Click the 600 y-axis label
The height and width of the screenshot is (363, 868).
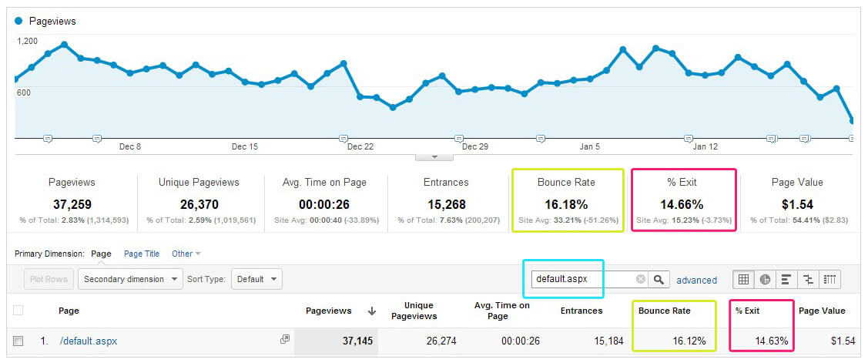pos(23,92)
